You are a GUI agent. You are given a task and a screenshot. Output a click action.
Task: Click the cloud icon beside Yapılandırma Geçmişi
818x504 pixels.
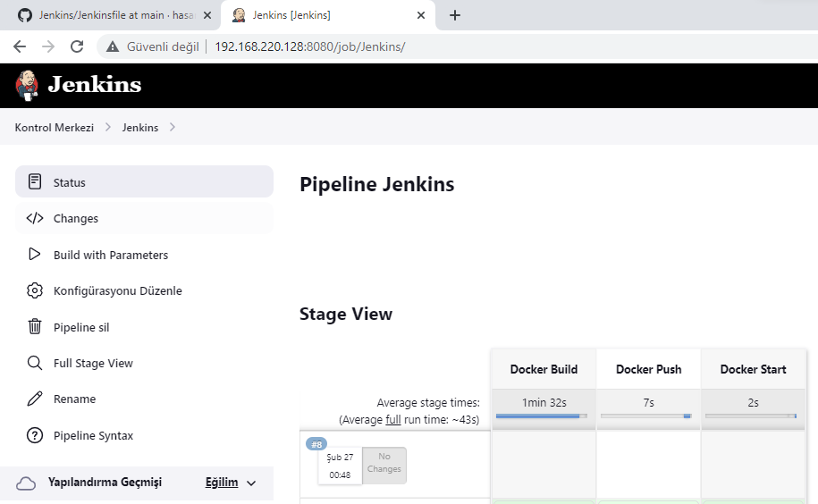tap(26, 483)
